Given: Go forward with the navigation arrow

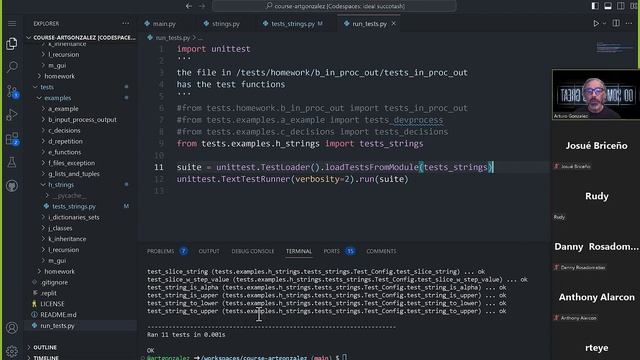Looking at the screenshot, I should point(202,6).
